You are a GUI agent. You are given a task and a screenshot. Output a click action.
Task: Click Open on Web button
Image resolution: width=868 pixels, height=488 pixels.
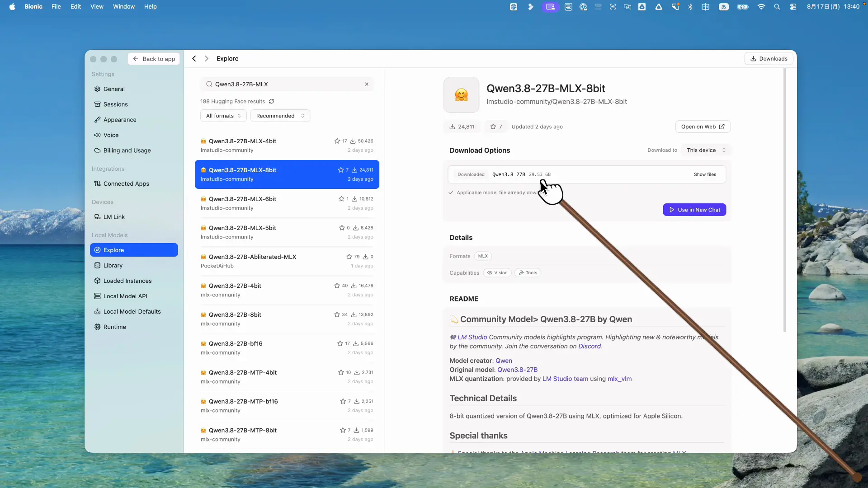pos(703,127)
